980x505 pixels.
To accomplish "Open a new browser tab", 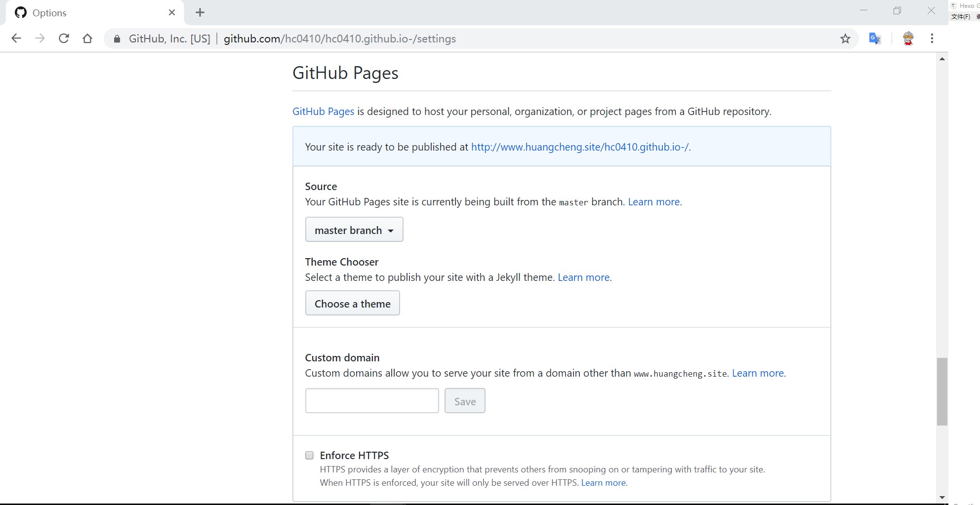I will pos(200,13).
